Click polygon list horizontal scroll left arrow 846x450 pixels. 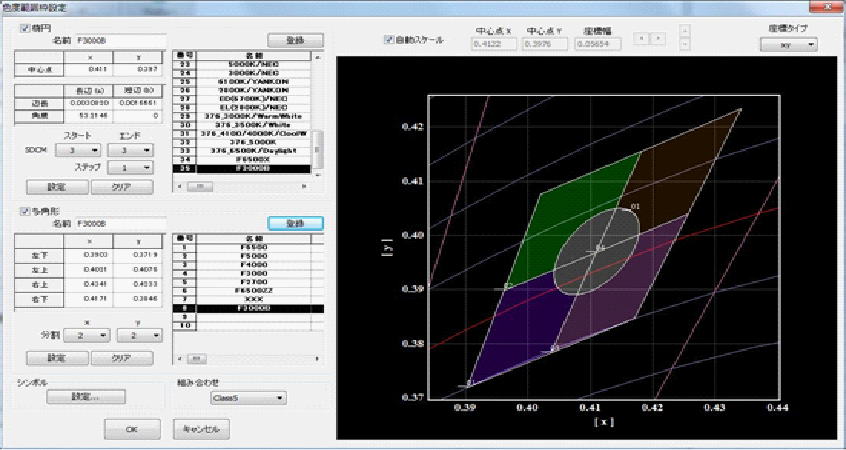[x=179, y=358]
